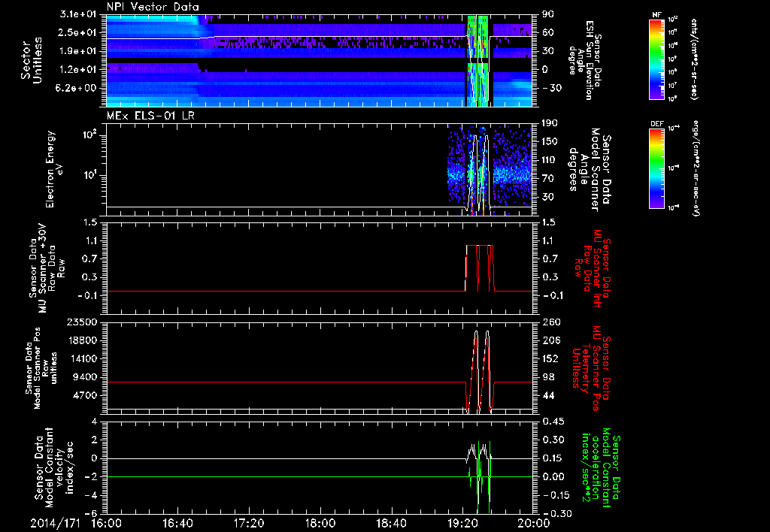Click the "Sector Unitless" axis label

click(x=32, y=60)
